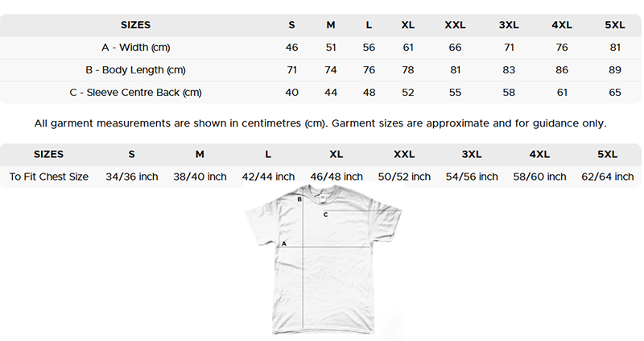Click the garment measurements guidance note text
644x341 pixels.
point(320,124)
